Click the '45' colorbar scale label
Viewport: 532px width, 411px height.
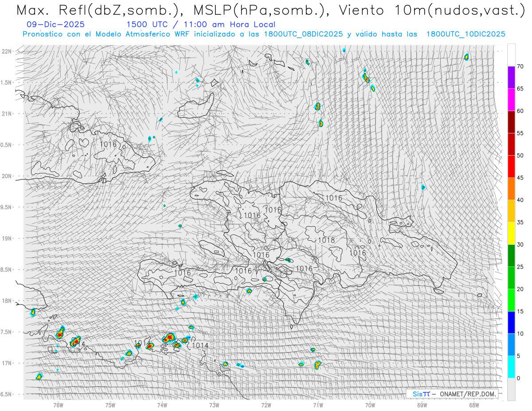click(x=520, y=178)
